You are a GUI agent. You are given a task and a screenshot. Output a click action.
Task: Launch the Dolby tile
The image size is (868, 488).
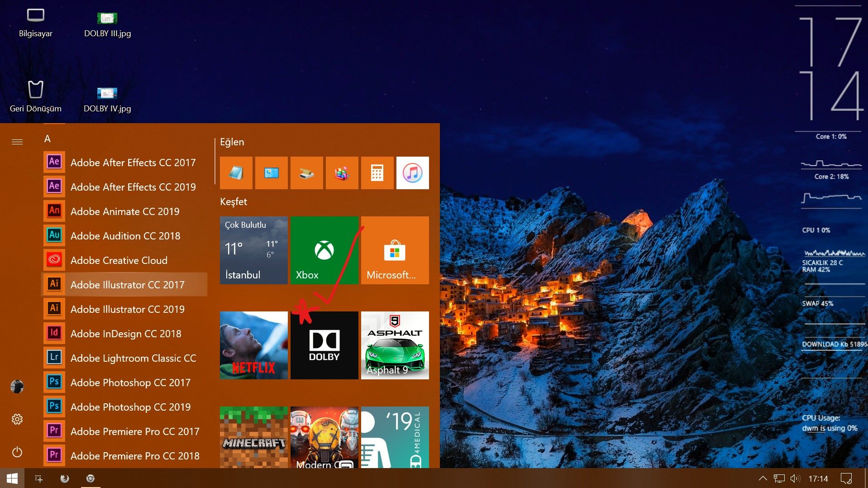[324, 345]
